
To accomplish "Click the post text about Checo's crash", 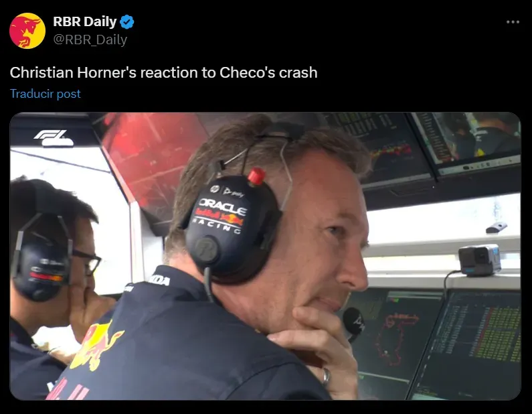I will click(163, 72).
